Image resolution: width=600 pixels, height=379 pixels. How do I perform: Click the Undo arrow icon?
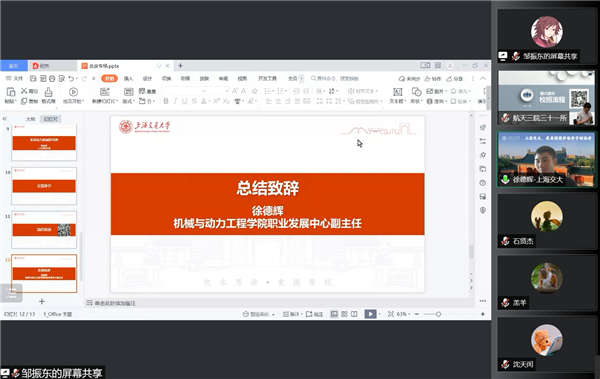coord(71,78)
